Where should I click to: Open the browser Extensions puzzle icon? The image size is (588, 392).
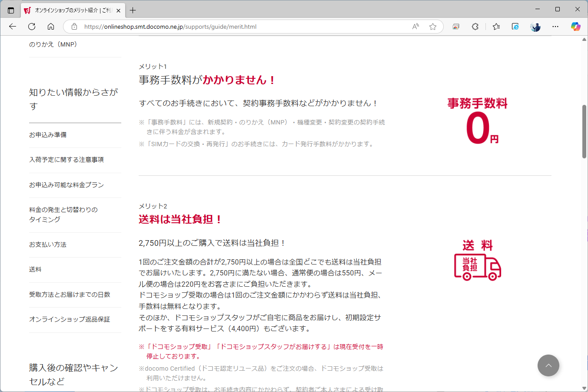[475, 27]
